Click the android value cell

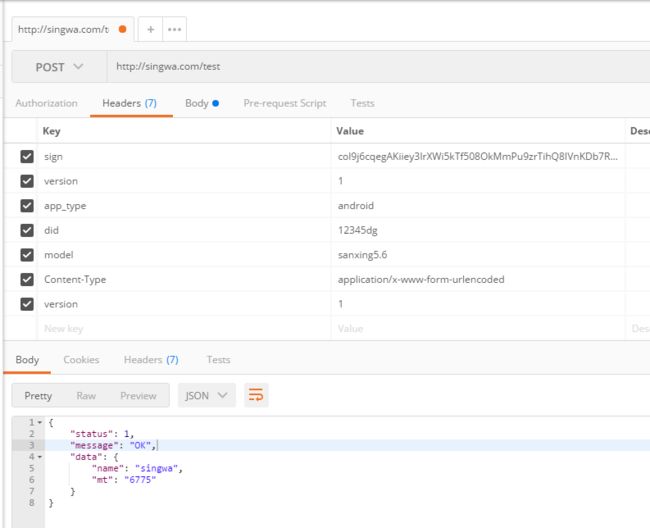(478, 206)
